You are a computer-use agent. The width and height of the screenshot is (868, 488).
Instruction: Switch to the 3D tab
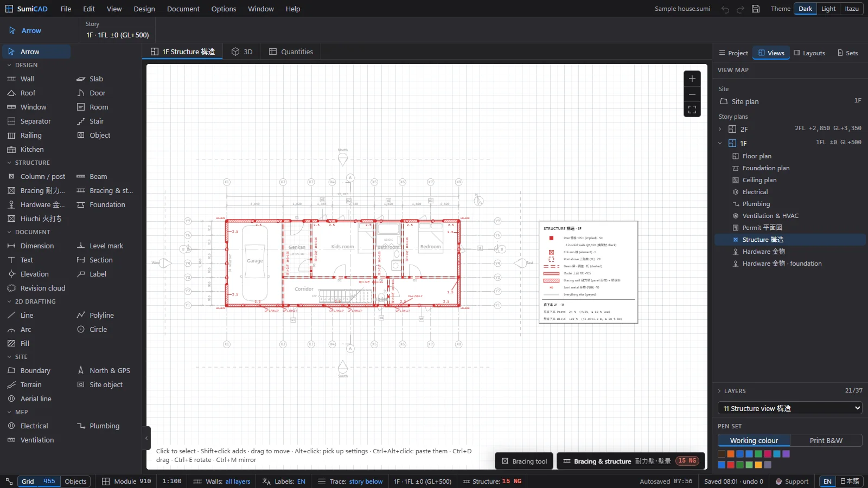[242, 52]
